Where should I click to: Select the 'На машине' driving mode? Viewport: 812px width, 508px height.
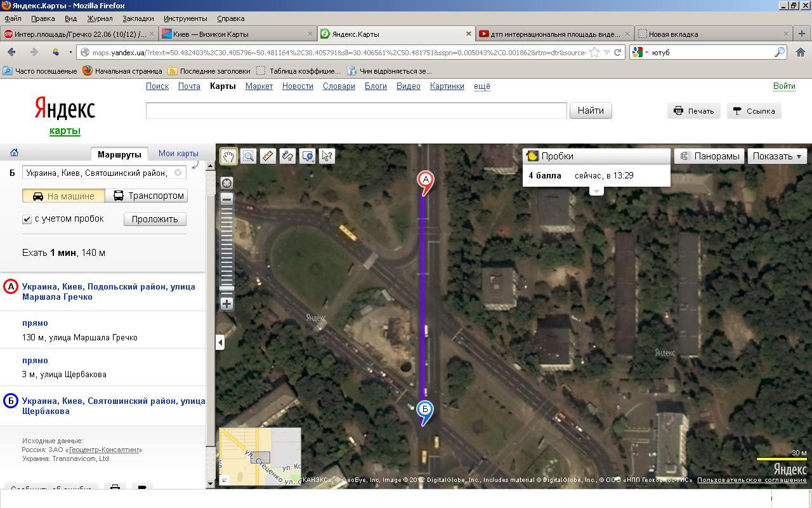coord(63,196)
